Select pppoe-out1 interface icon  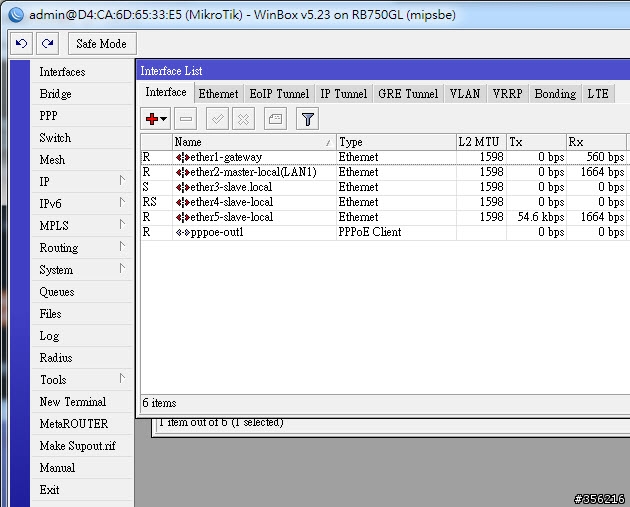coord(183,232)
